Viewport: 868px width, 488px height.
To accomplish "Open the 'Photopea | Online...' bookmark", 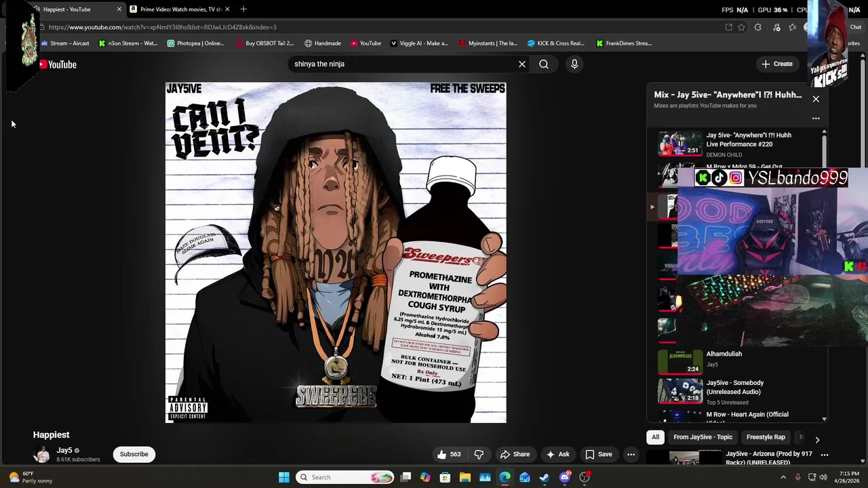I will point(195,43).
